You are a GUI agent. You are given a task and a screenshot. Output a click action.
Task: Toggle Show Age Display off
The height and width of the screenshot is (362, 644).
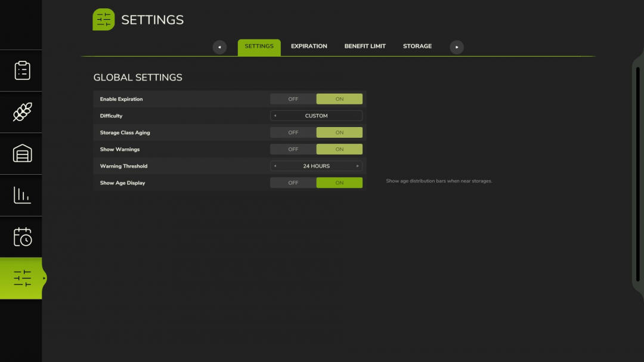click(293, 182)
